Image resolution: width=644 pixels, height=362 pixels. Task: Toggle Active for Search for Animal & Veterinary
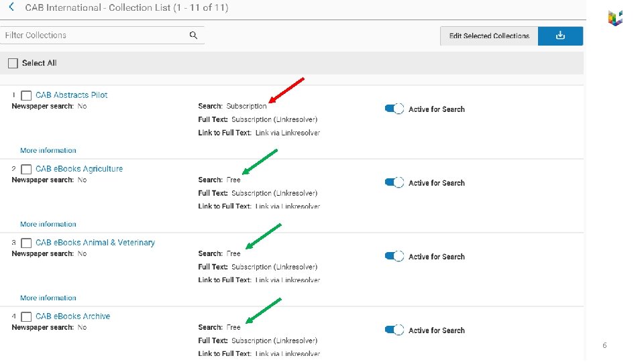click(x=394, y=257)
